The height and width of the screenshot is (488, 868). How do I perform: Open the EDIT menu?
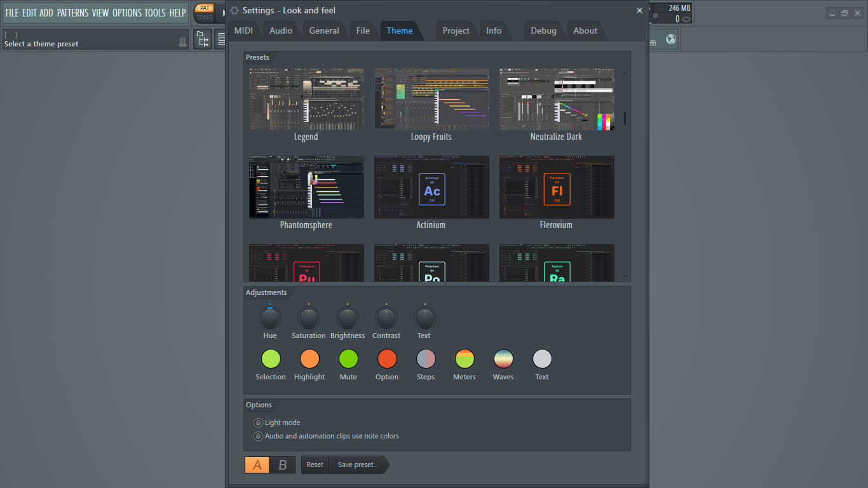[29, 13]
